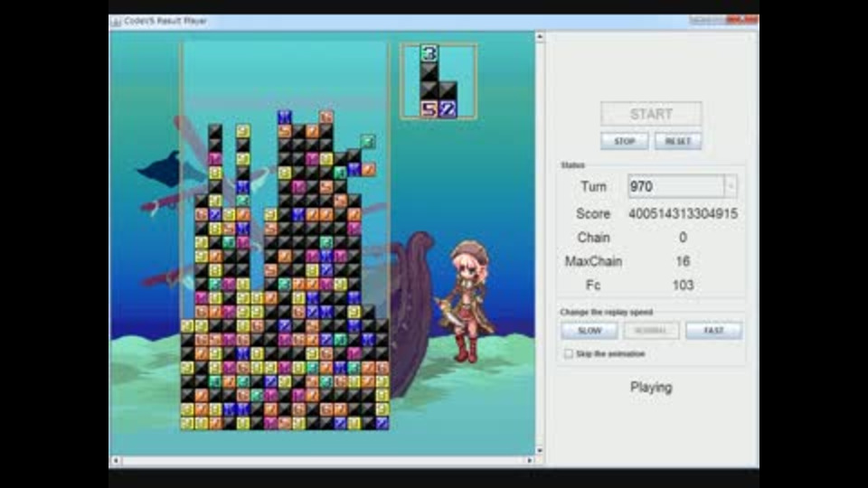Screen dimensions: 868x488
Task: Click the disabled START button
Action: pos(651,114)
